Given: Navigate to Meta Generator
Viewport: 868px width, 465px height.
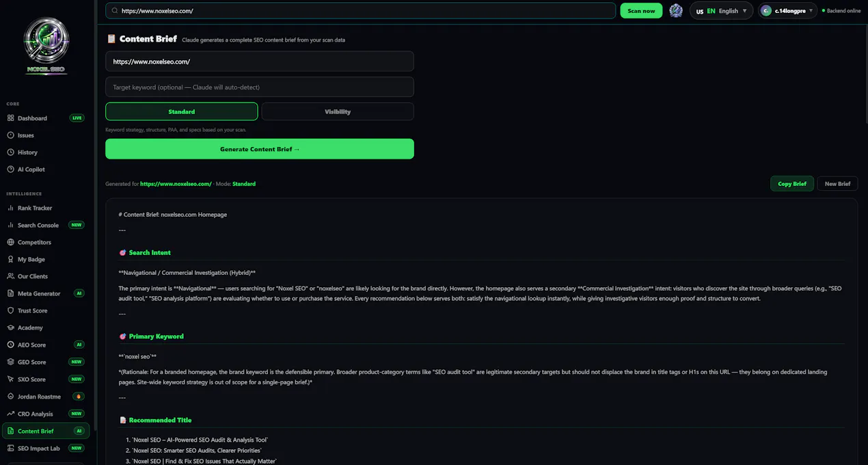Looking at the screenshot, I should pyautogui.click(x=45, y=293).
